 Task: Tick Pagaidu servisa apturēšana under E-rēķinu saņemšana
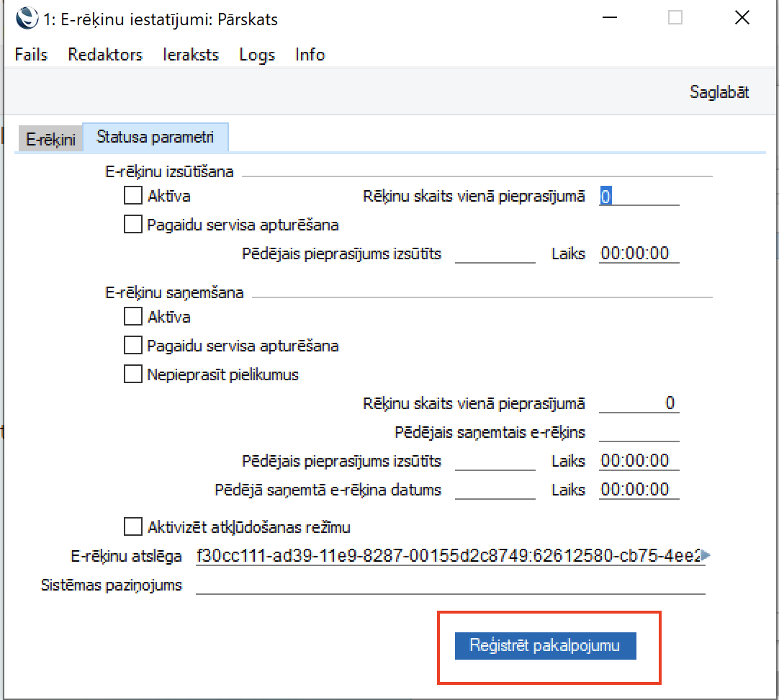coord(133,346)
